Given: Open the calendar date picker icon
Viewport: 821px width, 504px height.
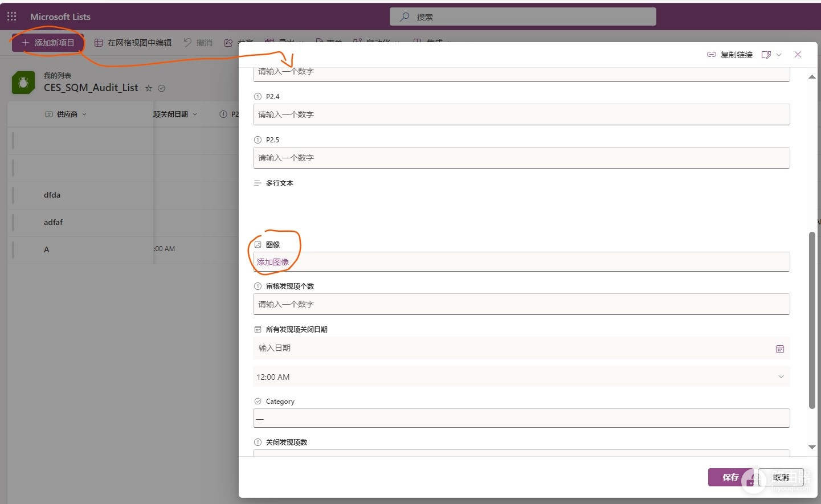Looking at the screenshot, I should click(780, 349).
